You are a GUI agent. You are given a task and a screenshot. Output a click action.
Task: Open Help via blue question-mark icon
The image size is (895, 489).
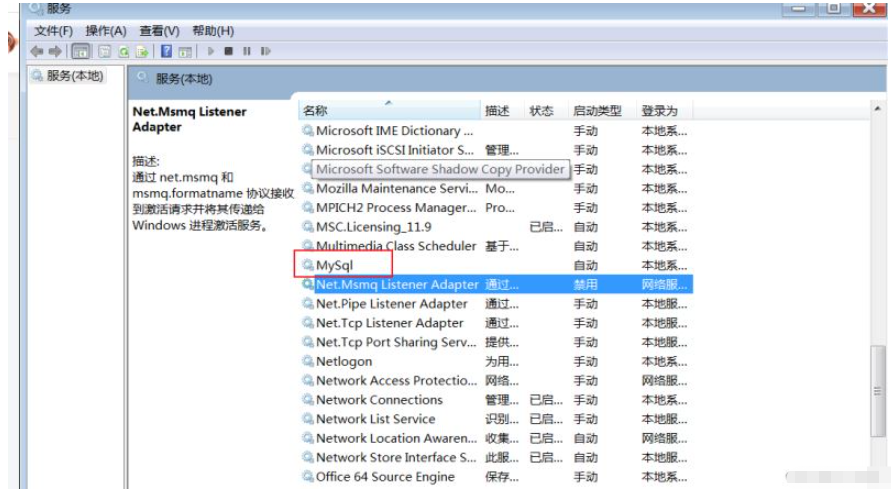pyautogui.click(x=166, y=51)
